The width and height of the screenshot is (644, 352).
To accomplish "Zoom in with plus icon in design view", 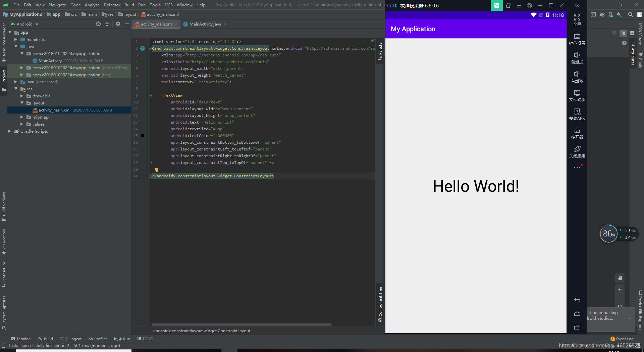I will 620,289.
